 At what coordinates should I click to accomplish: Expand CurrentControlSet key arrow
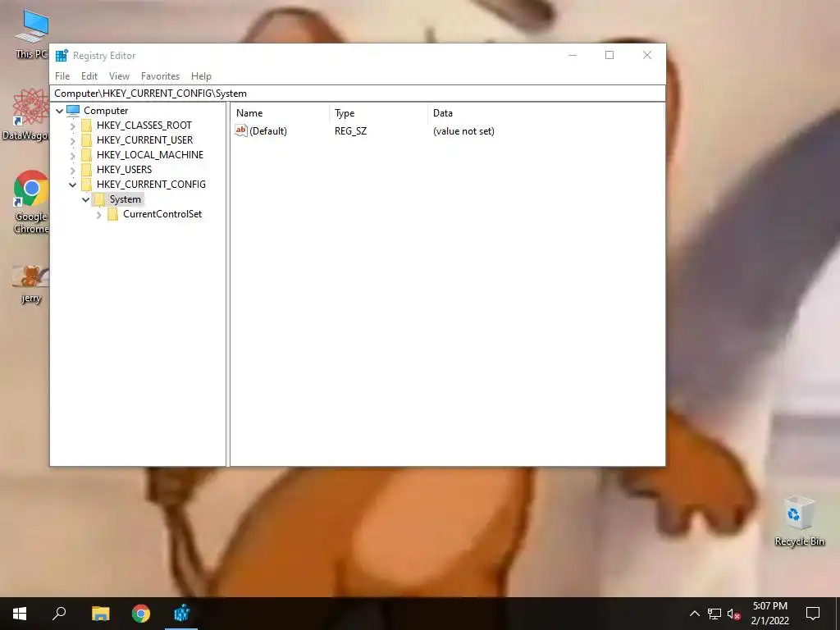click(99, 214)
